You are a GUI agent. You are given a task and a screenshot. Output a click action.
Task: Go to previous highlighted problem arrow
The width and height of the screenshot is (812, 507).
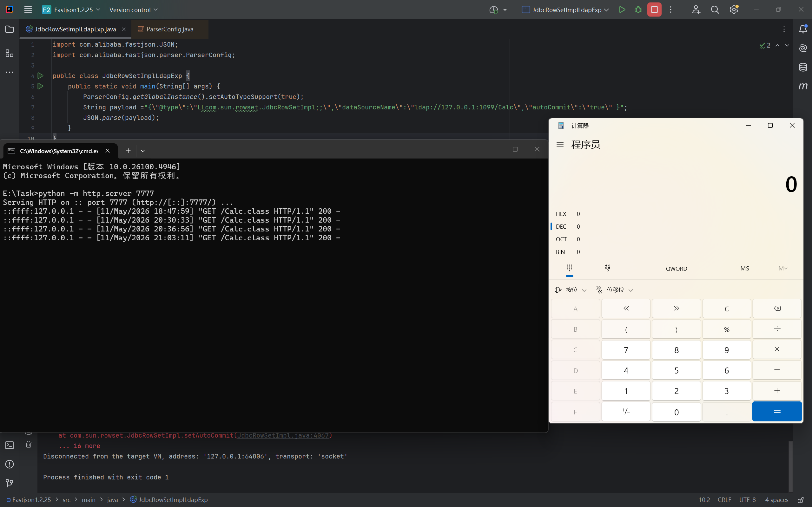(777, 45)
